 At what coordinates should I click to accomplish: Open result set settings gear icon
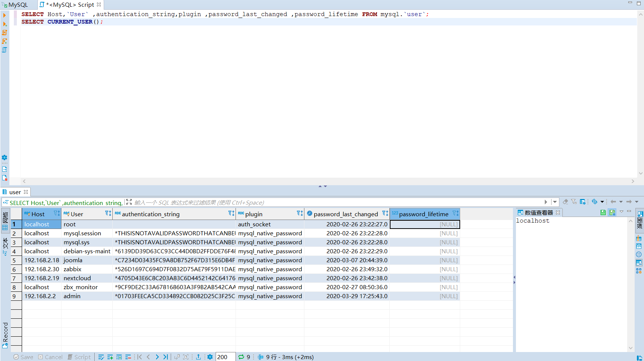click(210, 357)
